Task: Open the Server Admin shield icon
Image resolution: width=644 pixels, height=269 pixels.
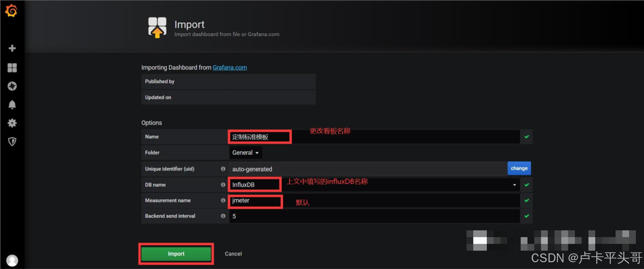Action: coord(12,141)
